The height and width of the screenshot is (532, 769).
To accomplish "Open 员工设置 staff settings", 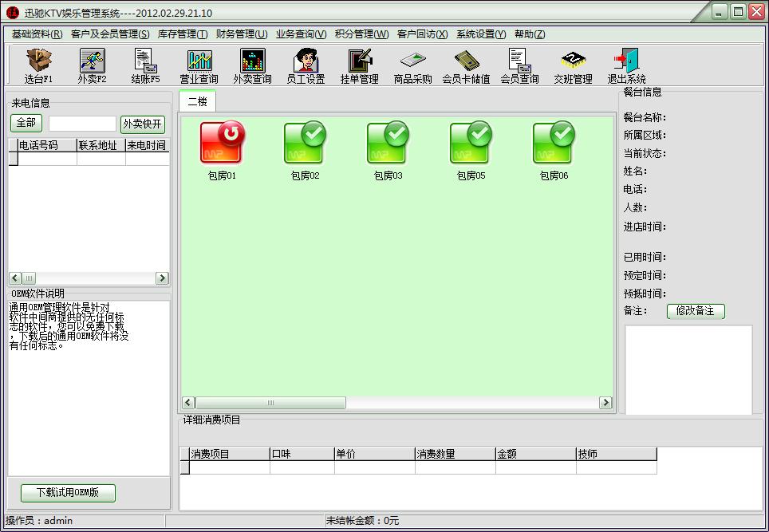I will pos(306,65).
